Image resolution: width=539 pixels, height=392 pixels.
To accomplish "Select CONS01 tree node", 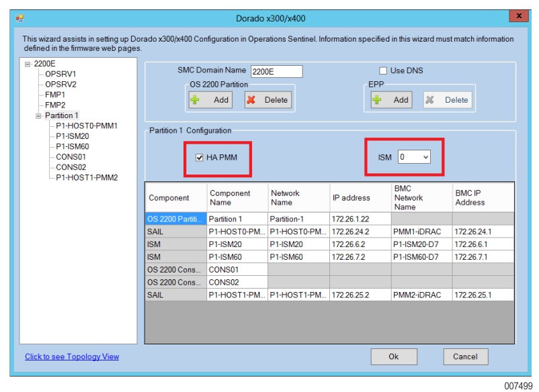I will (x=71, y=157).
